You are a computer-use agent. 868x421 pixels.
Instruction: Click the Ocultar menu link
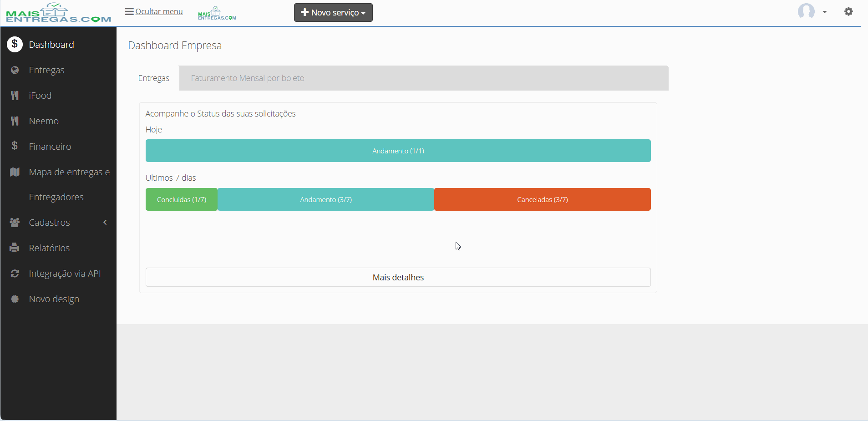click(x=159, y=11)
